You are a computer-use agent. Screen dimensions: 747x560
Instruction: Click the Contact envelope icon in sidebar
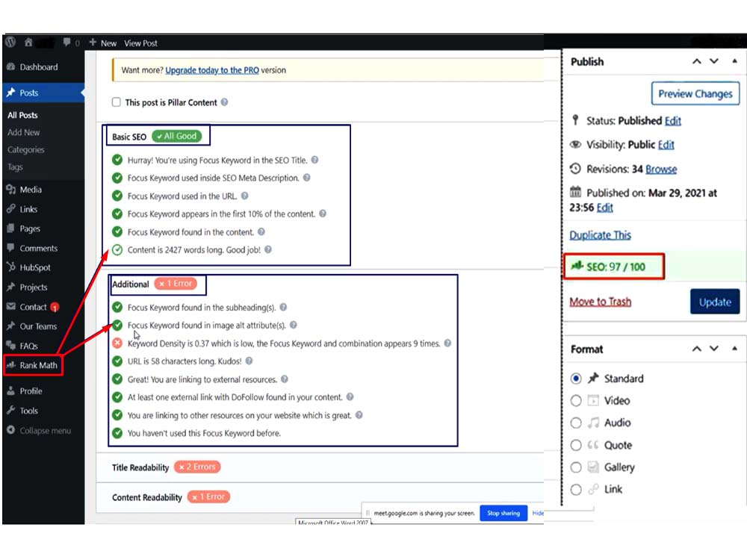[11, 307]
